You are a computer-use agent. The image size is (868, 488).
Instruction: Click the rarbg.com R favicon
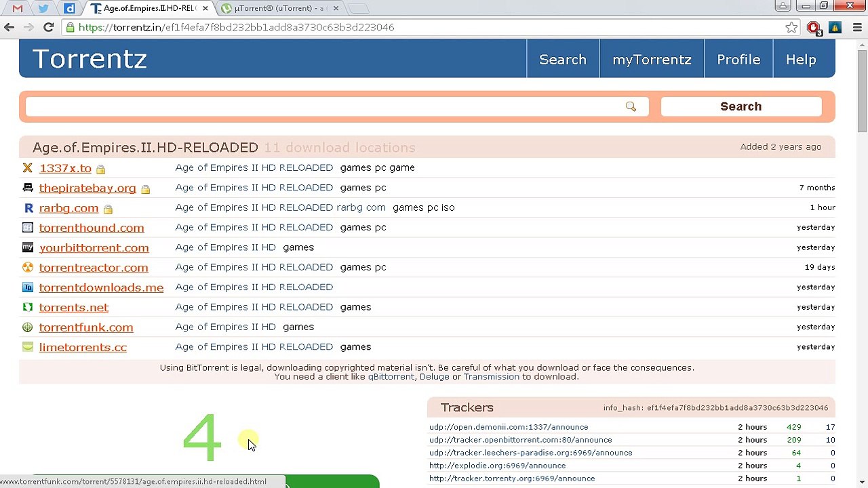[x=28, y=208]
